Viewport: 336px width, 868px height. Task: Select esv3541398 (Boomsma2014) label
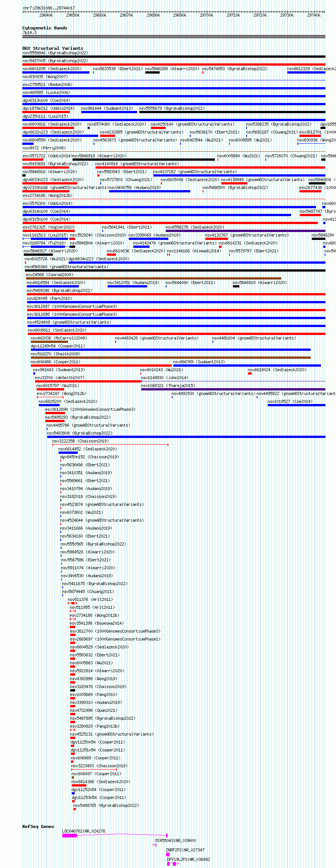[97, 623]
